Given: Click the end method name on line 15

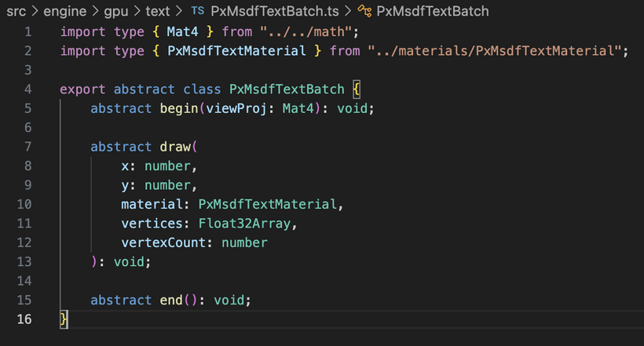Looking at the screenshot, I should coord(171,300).
